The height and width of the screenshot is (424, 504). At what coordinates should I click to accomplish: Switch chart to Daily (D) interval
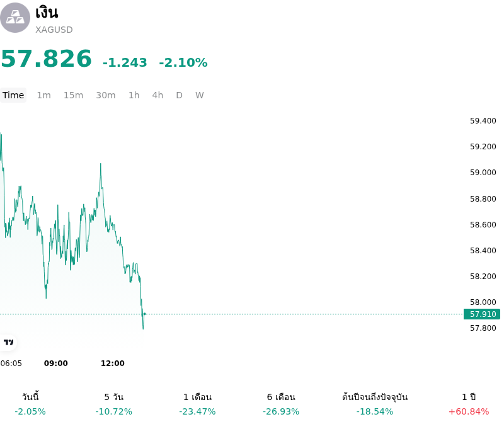point(180,95)
